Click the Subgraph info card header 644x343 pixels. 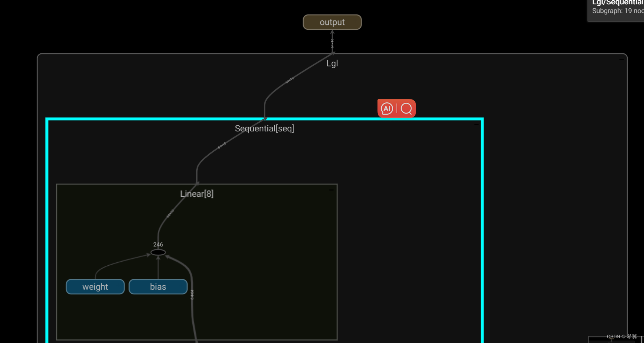[x=618, y=3]
